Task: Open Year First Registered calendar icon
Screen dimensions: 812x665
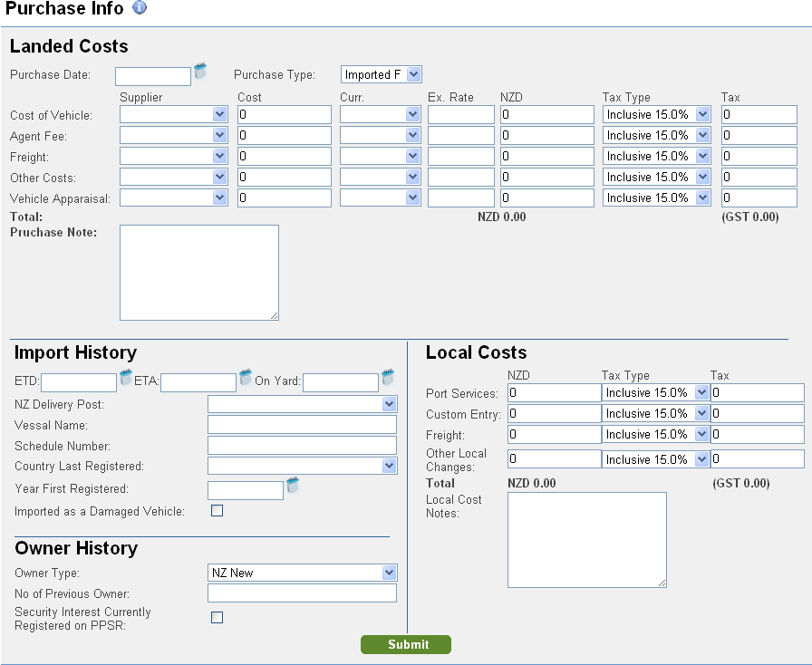Action: (293, 485)
